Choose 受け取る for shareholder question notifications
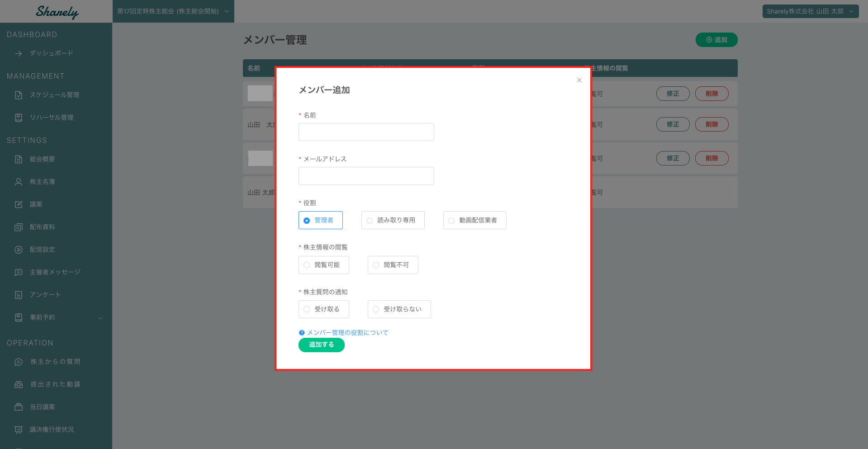The width and height of the screenshot is (868, 449). coord(307,309)
